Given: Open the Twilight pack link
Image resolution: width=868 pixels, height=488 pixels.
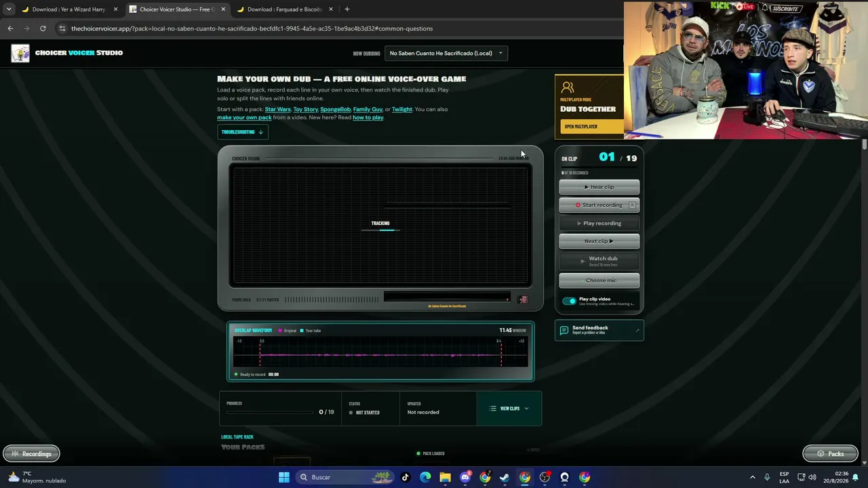Looking at the screenshot, I should coord(401,109).
